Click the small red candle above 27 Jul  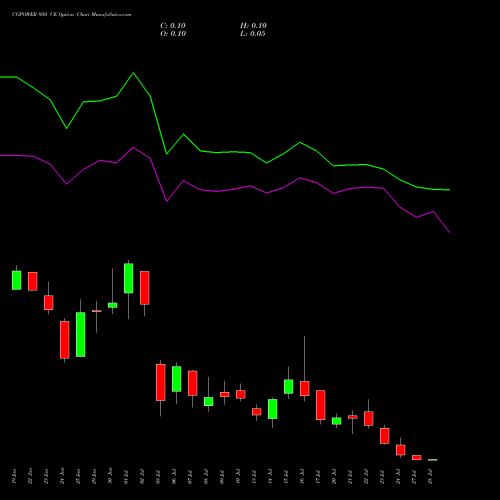(x=417, y=457)
